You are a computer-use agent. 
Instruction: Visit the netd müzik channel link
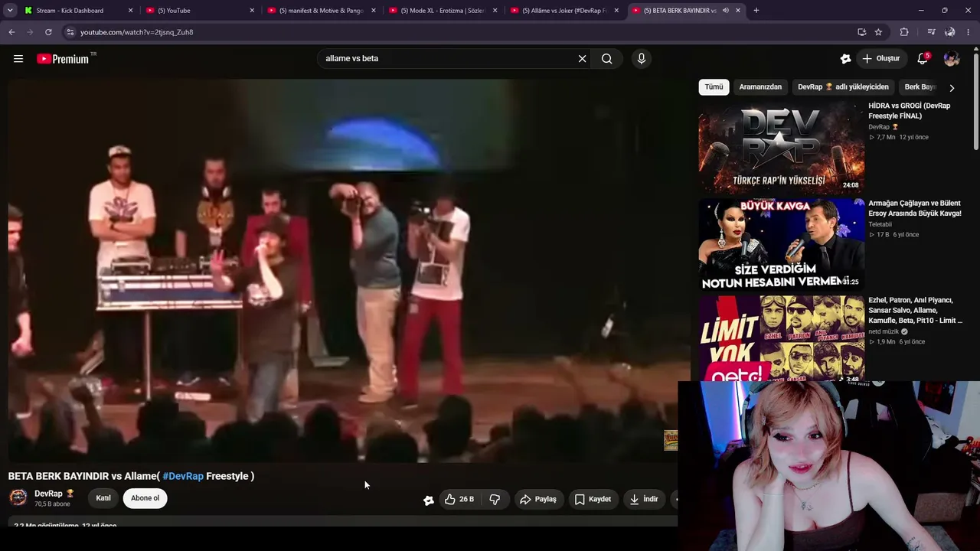coord(884,331)
